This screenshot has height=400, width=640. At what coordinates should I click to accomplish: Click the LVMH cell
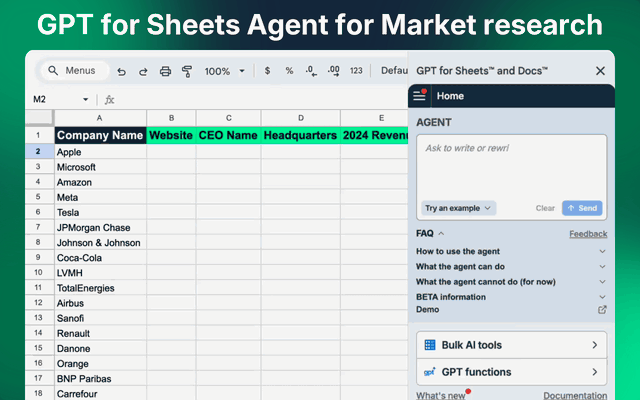(100, 273)
